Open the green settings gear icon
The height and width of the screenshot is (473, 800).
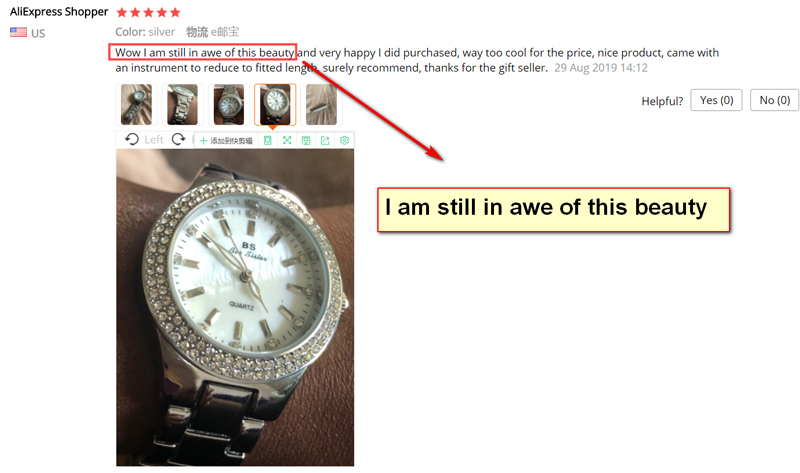point(344,140)
